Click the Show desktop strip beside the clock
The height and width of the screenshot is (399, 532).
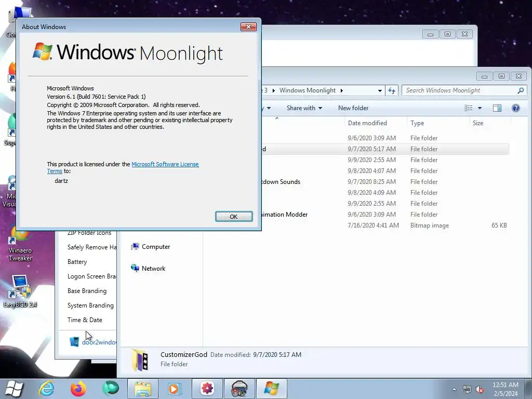[528, 389]
